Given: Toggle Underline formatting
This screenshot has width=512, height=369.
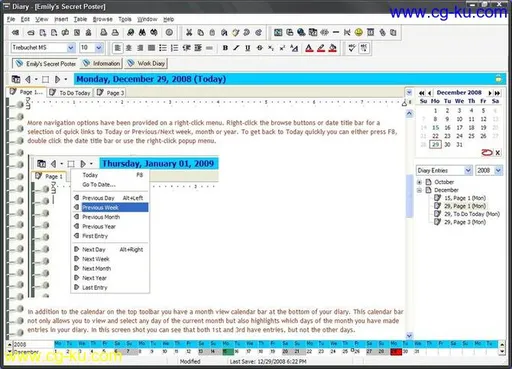Looking at the screenshot, I should (x=247, y=48).
